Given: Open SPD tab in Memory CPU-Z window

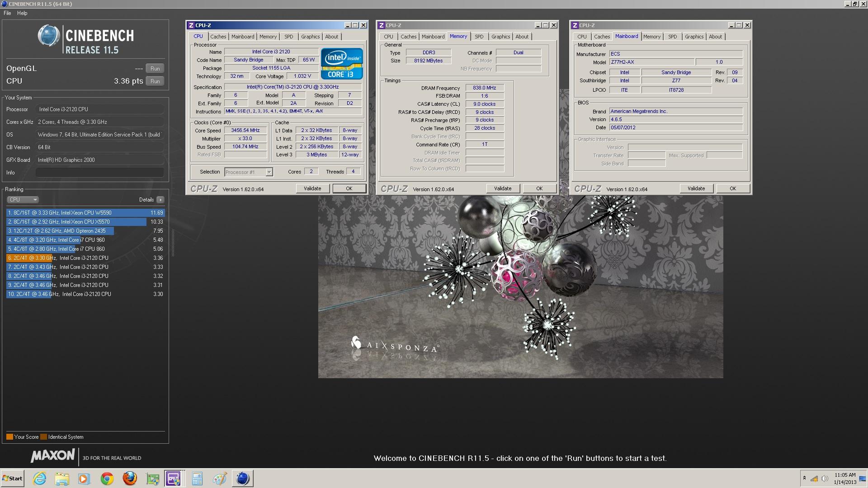Looking at the screenshot, I should 479,37.
